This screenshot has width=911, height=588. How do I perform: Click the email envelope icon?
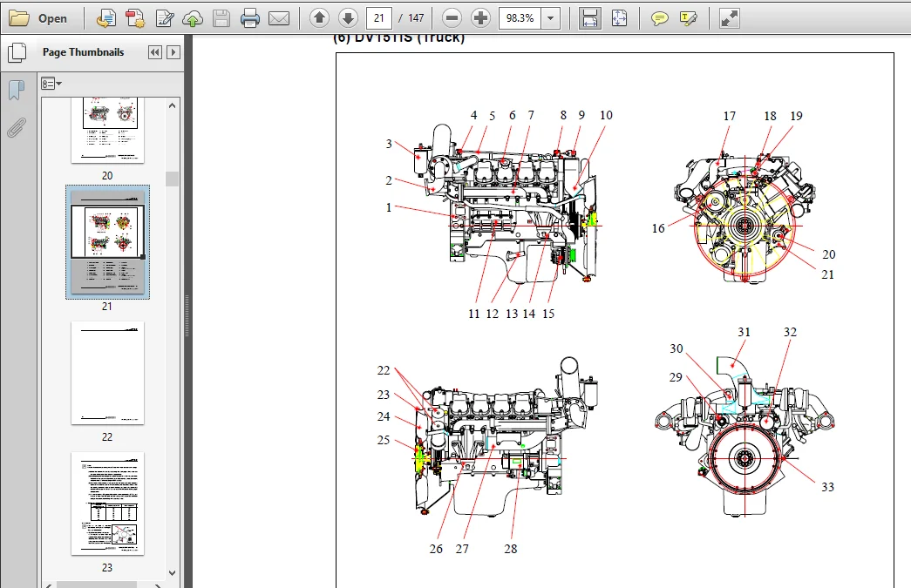pos(279,18)
